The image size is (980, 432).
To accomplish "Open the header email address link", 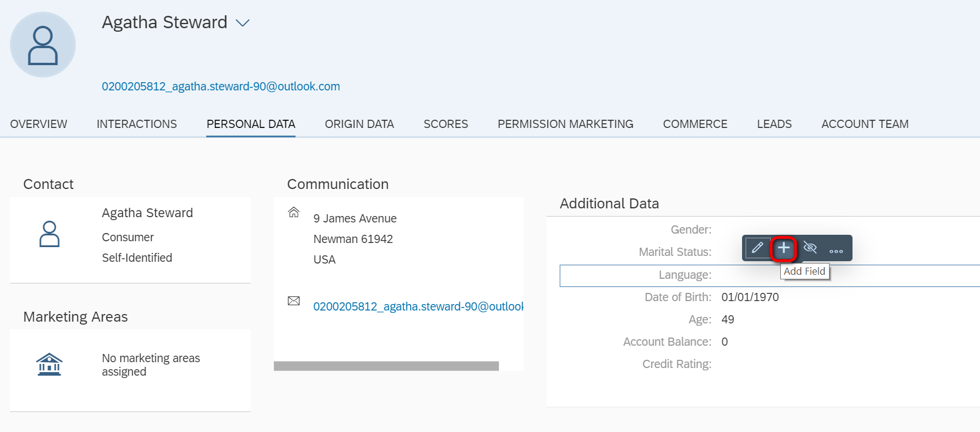I will point(221,86).
